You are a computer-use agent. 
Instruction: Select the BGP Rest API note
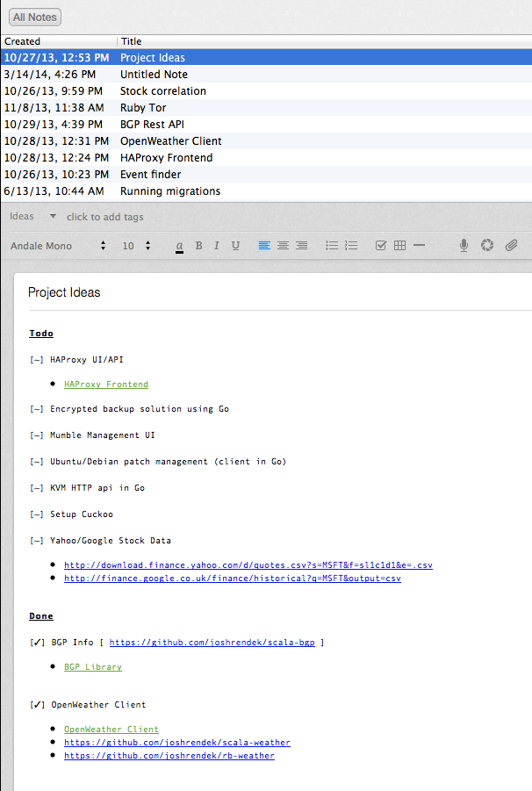pyautogui.click(x=266, y=124)
